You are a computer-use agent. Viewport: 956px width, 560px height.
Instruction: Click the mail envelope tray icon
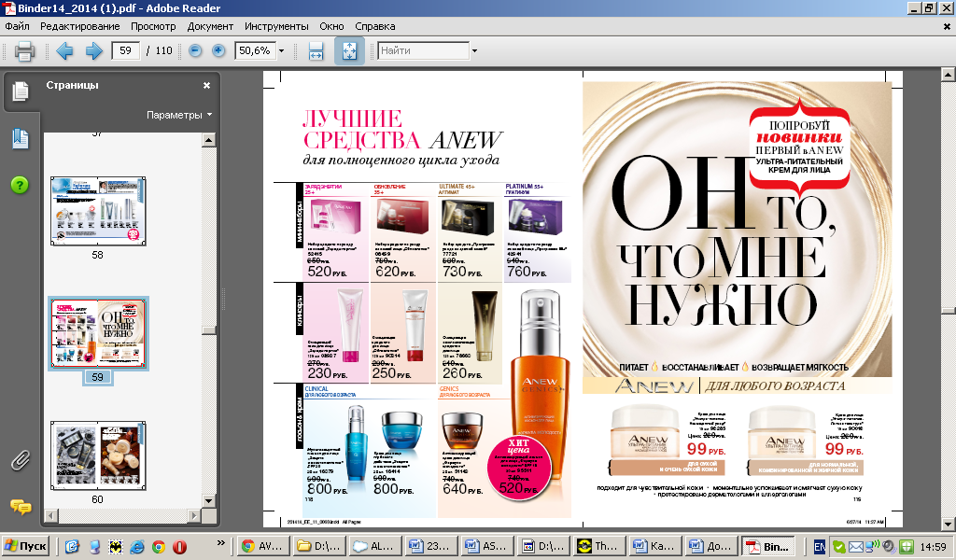(856, 547)
